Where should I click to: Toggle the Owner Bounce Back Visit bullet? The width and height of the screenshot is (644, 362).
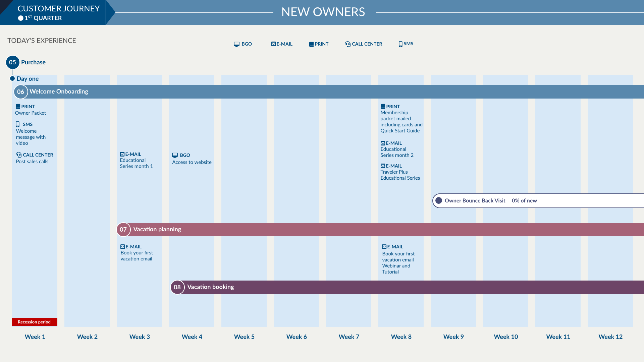(439, 200)
